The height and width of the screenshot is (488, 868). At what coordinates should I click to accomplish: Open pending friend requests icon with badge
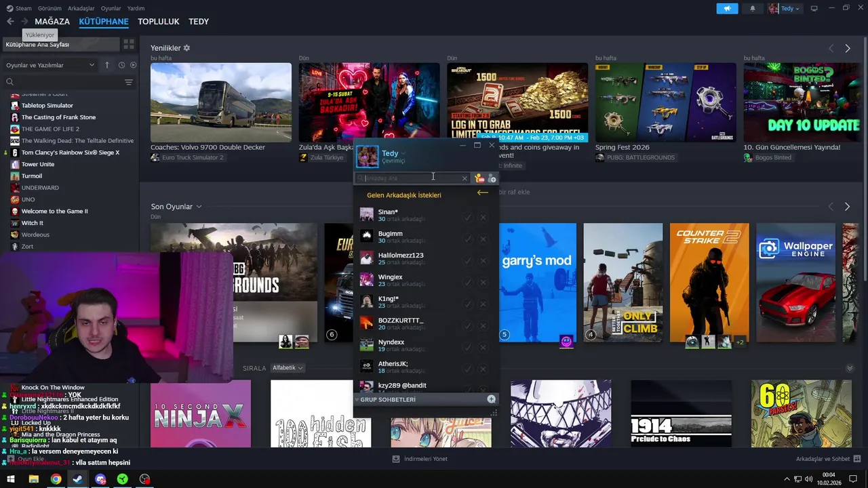(479, 178)
